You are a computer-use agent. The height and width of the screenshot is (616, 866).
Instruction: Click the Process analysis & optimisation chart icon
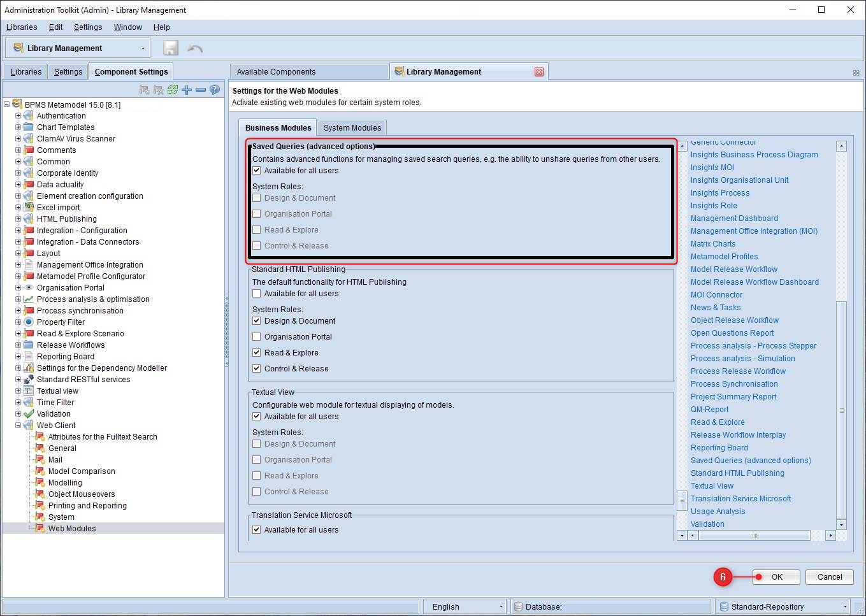tap(29, 299)
